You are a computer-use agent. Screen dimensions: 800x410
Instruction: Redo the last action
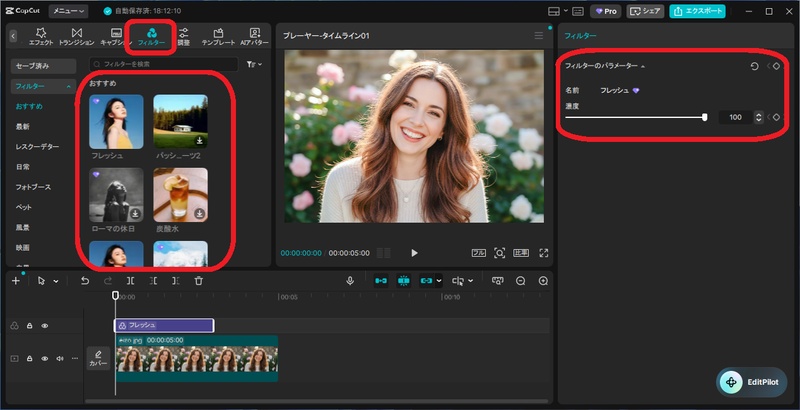click(108, 281)
